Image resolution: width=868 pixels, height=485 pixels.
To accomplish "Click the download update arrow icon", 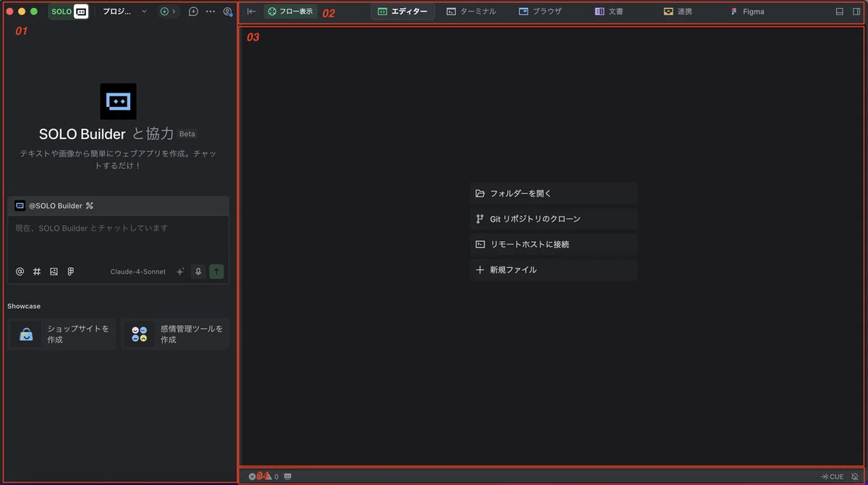I will tap(164, 12).
